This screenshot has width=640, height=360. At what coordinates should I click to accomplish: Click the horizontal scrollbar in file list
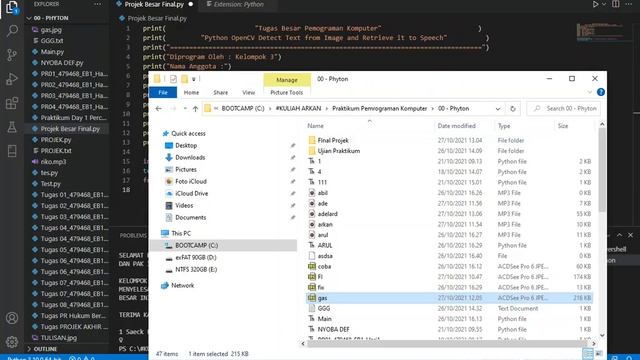coord(448,344)
